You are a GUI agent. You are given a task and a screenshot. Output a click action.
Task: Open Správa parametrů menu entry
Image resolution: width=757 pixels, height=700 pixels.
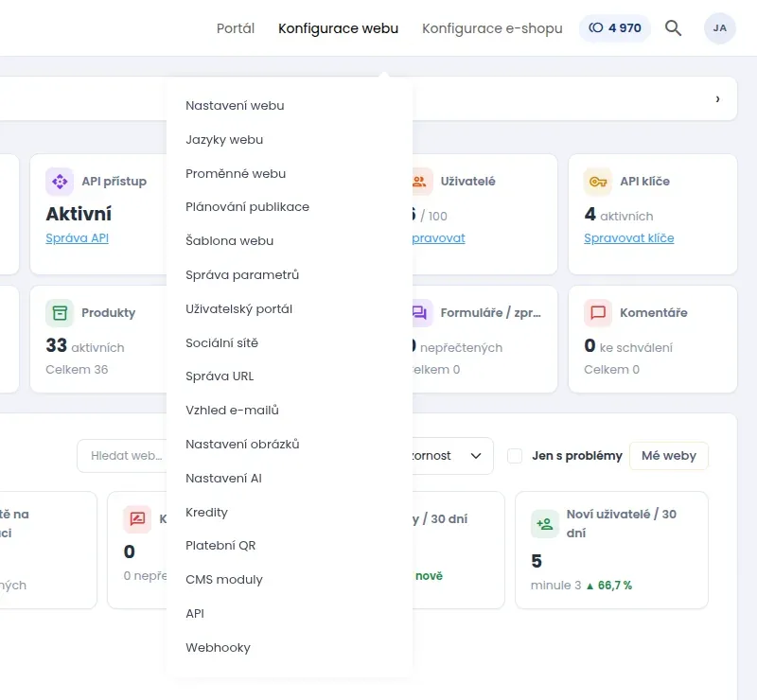click(x=242, y=274)
